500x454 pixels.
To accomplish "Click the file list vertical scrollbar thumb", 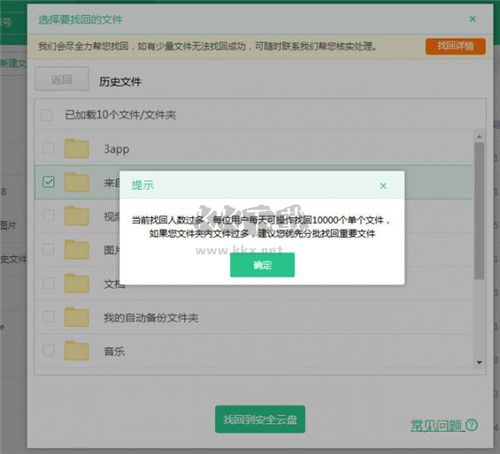I will 479,211.
